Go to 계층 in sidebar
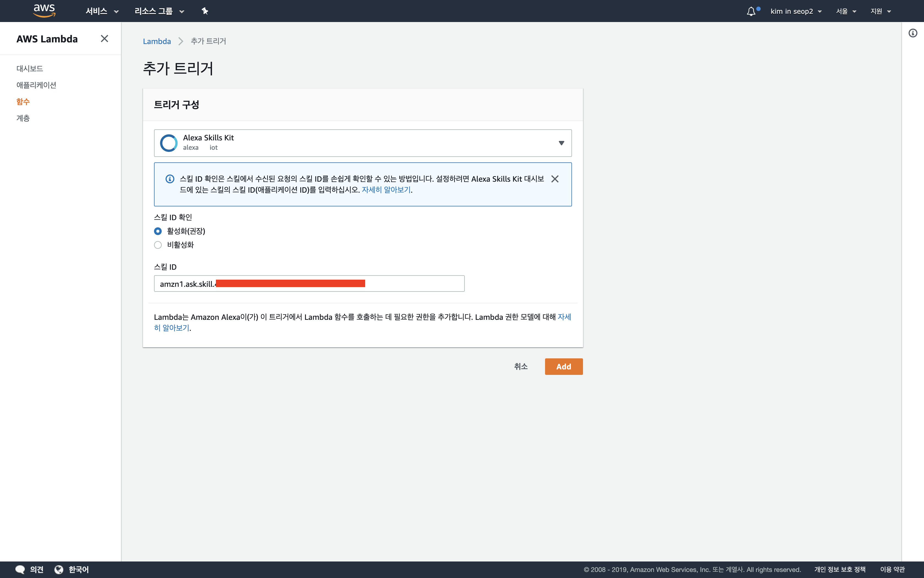Screen dimensions: 924x578 point(23,118)
